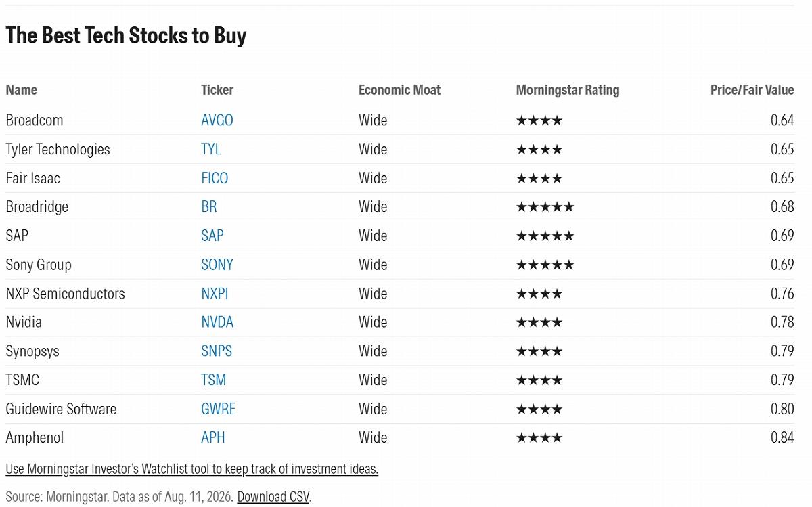Screen dimensions: 812x507
Task: Click the Price/Fair Value column header
Action: pos(752,90)
